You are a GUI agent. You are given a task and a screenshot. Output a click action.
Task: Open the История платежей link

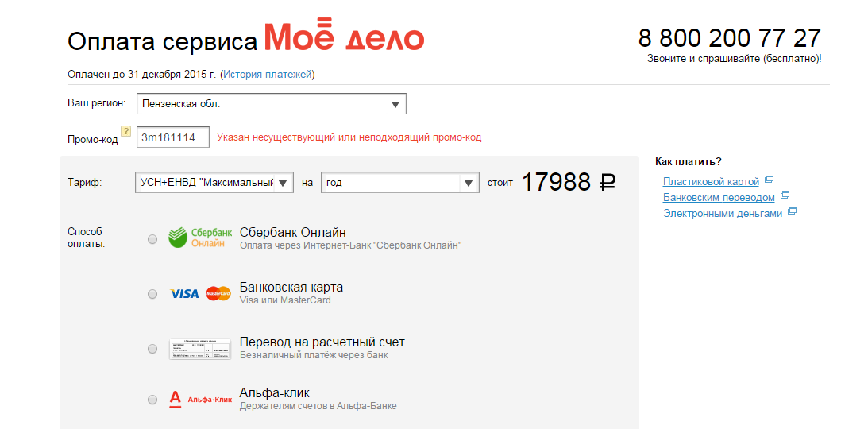268,75
